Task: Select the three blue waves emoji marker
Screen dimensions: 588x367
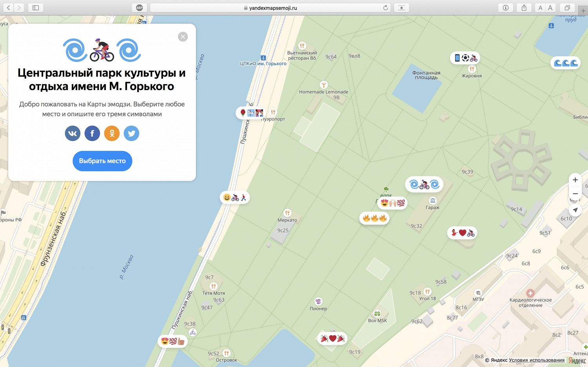Action: (565, 63)
